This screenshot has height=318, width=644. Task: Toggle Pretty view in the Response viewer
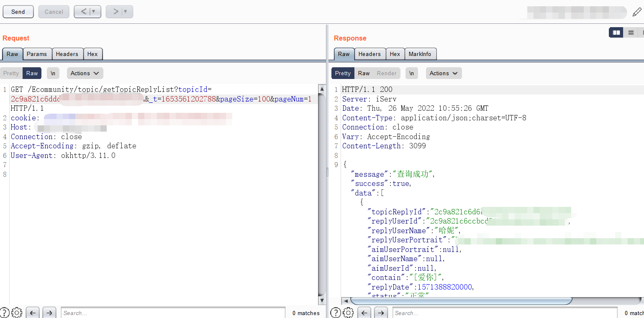tap(343, 73)
